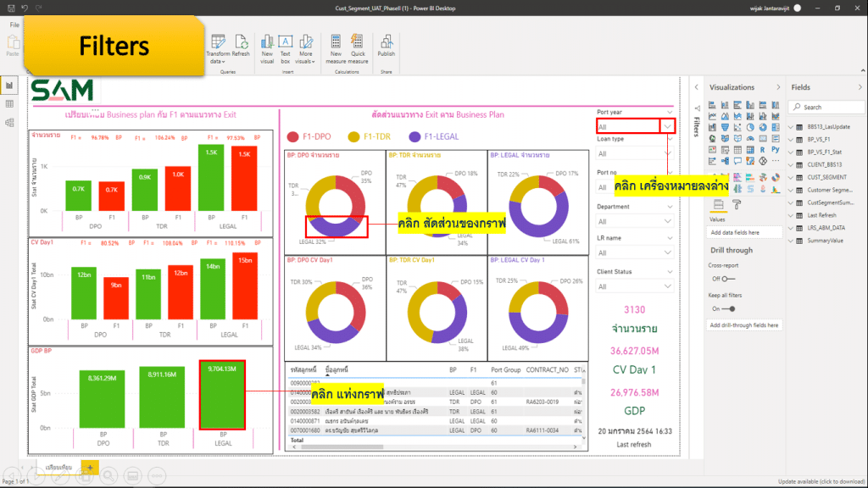Click the New measure icon
The image size is (868, 488).
pyautogui.click(x=336, y=45)
